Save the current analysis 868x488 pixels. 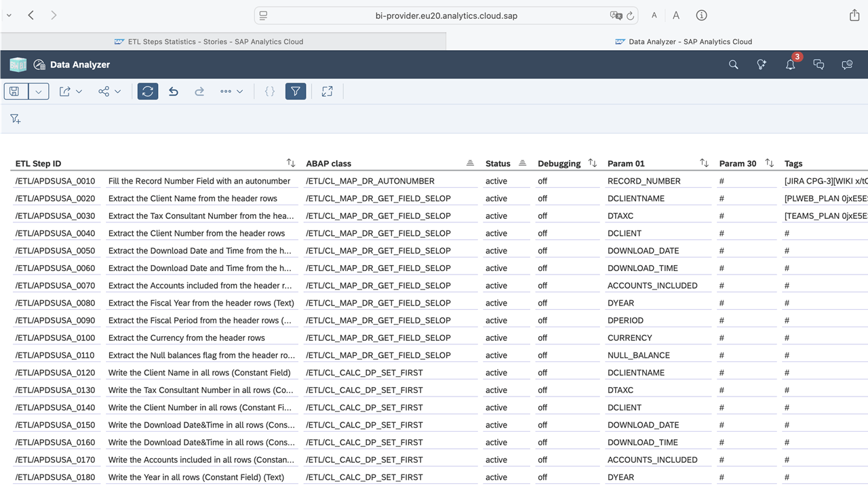(x=14, y=91)
